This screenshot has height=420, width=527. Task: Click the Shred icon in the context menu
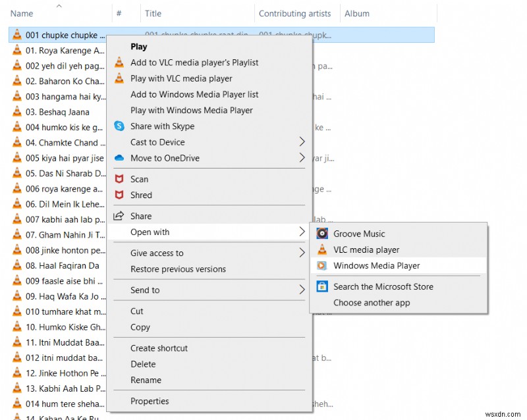coord(120,195)
